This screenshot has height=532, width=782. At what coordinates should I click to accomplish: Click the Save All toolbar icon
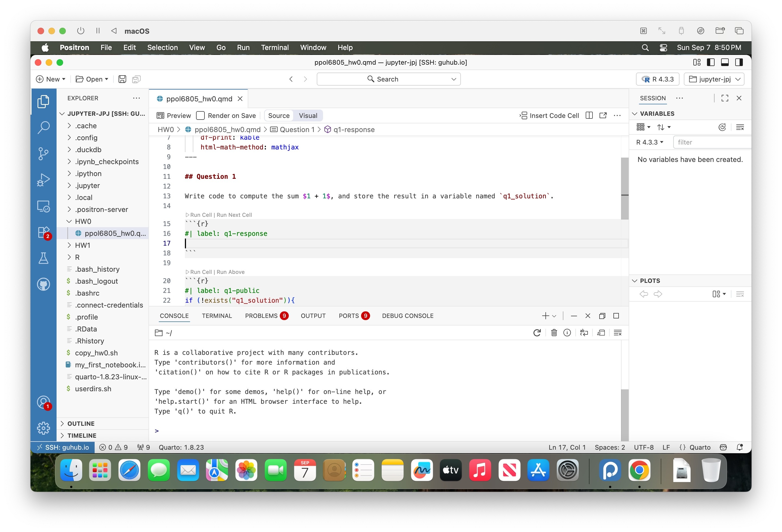(136, 79)
